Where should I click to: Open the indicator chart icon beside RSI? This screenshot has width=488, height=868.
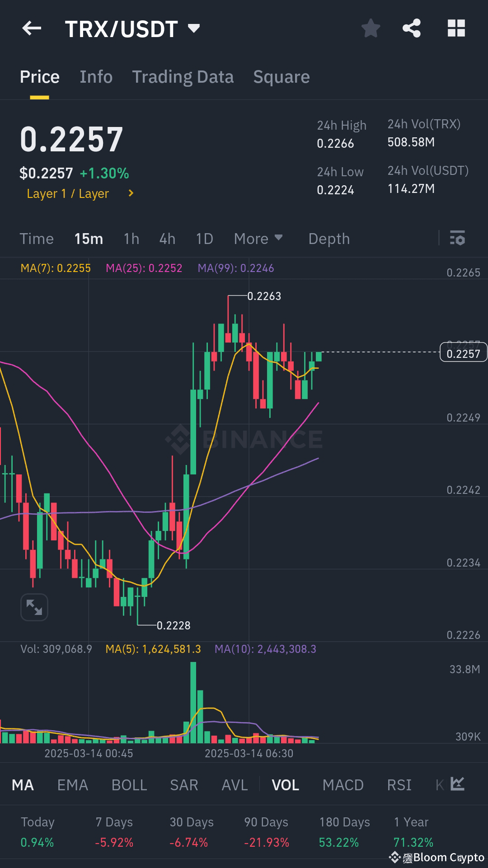click(458, 784)
